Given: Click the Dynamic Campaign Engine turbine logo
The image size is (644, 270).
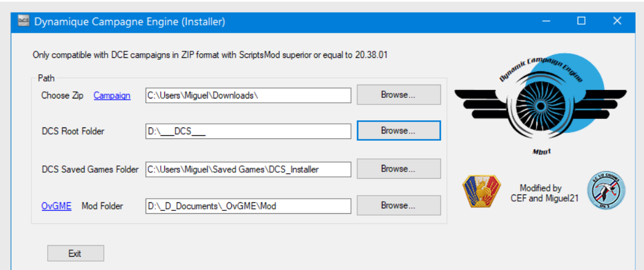Looking at the screenshot, I should tap(541, 98).
